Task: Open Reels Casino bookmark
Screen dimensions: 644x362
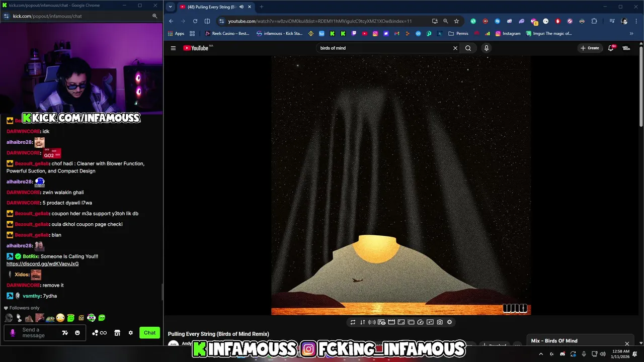Action: [x=227, y=34]
